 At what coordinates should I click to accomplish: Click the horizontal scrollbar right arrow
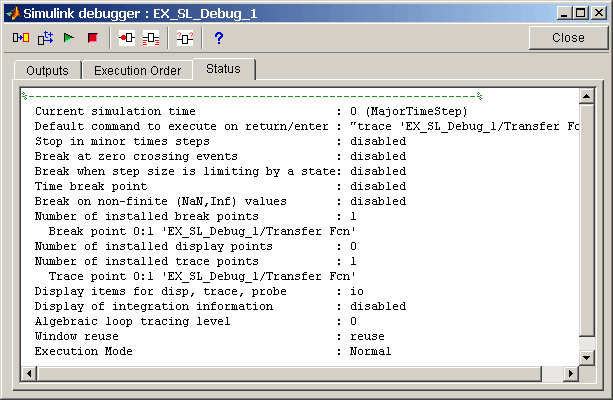(571, 374)
